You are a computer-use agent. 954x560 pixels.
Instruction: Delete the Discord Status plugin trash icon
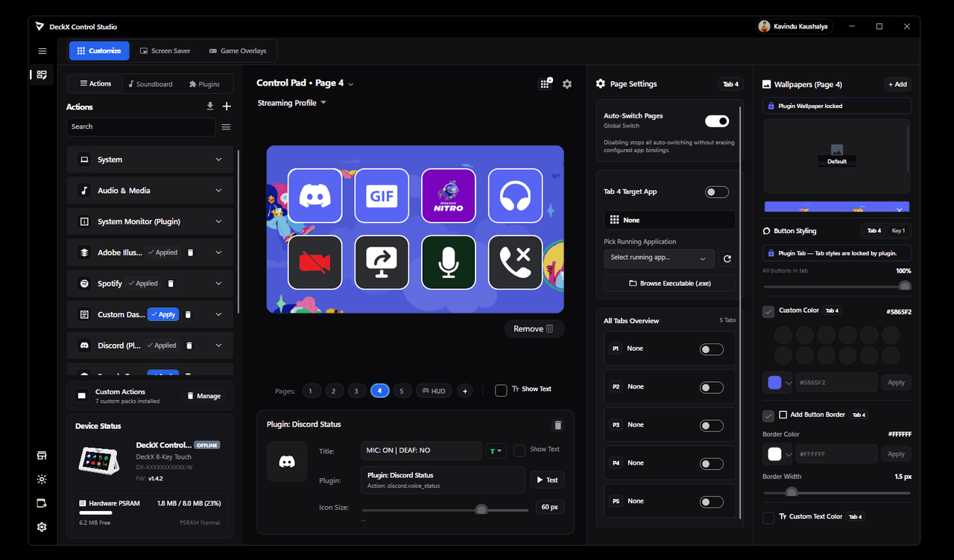pyautogui.click(x=557, y=425)
